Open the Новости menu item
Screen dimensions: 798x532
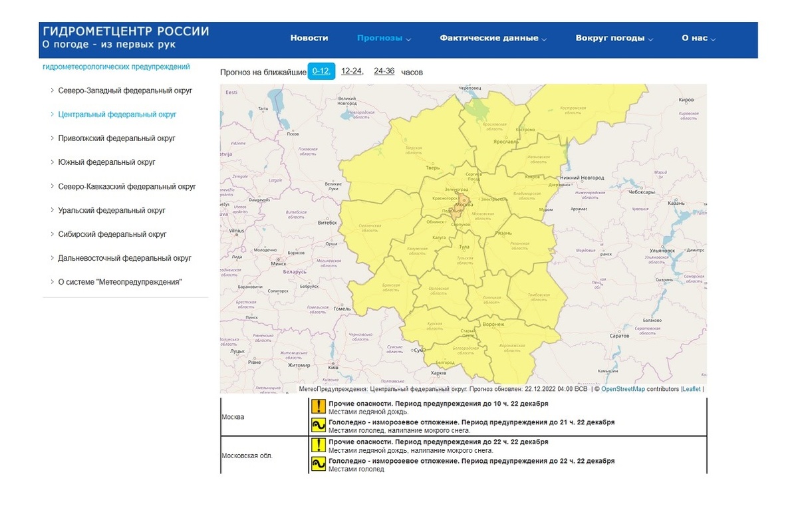(x=309, y=38)
